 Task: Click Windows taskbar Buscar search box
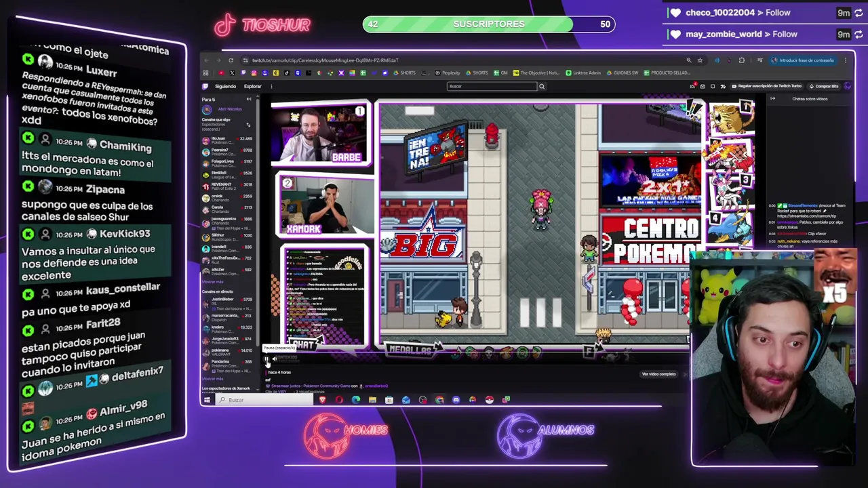click(264, 400)
